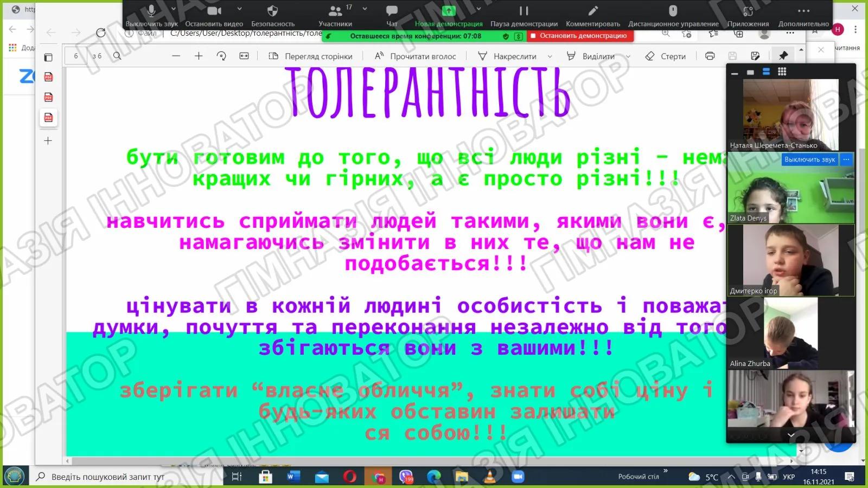Expand participants options arrow
This screenshot has width=868, height=488.
(x=365, y=9)
